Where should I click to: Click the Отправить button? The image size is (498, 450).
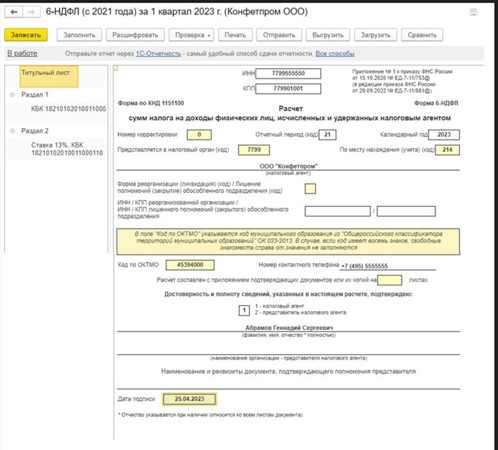click(279, 35)
